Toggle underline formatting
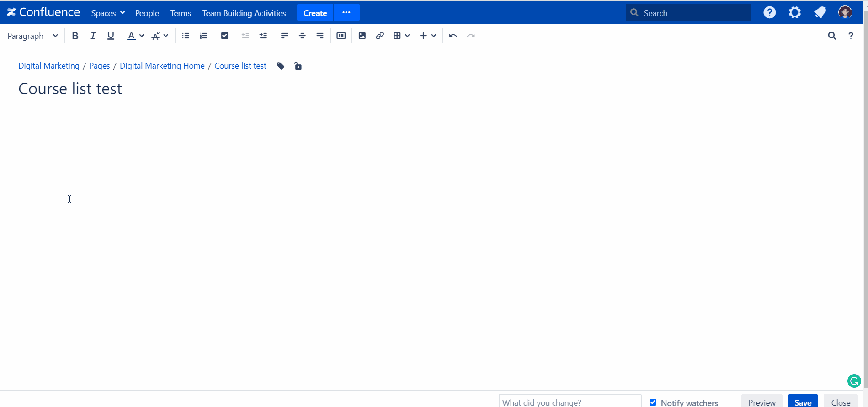 point(111,36)
